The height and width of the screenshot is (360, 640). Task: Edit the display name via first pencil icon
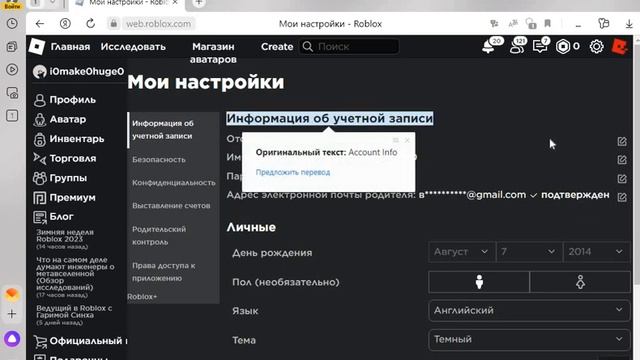point(622,141)
